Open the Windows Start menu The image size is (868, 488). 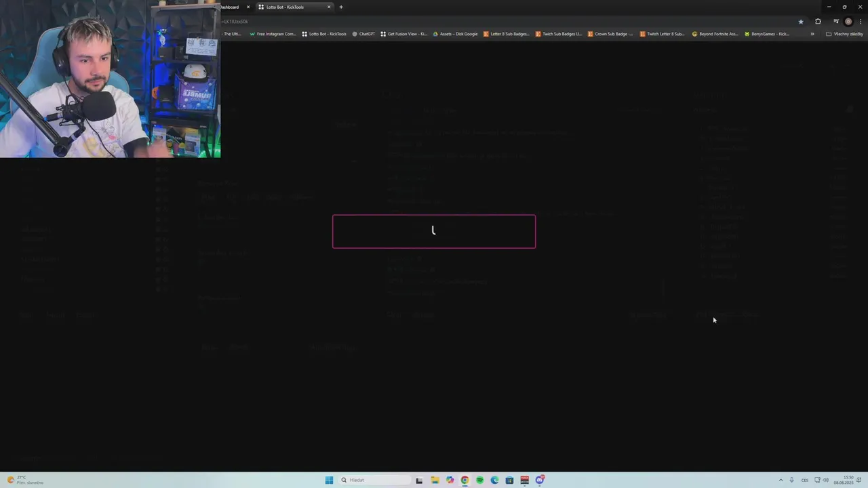[x=329, y=480]
